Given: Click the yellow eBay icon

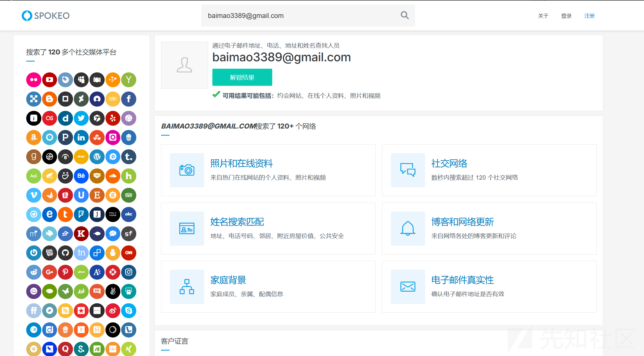Looking at the screenshot, I should 81,157.
